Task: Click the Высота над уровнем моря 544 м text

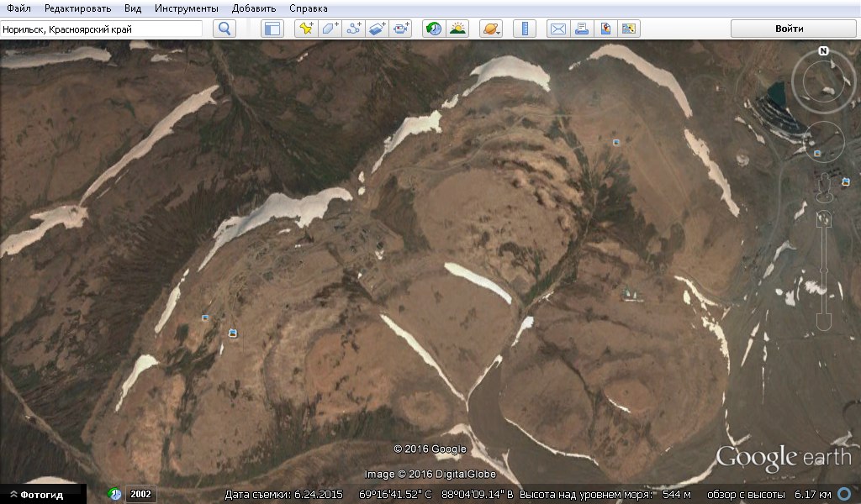Action: pos(605,495)
